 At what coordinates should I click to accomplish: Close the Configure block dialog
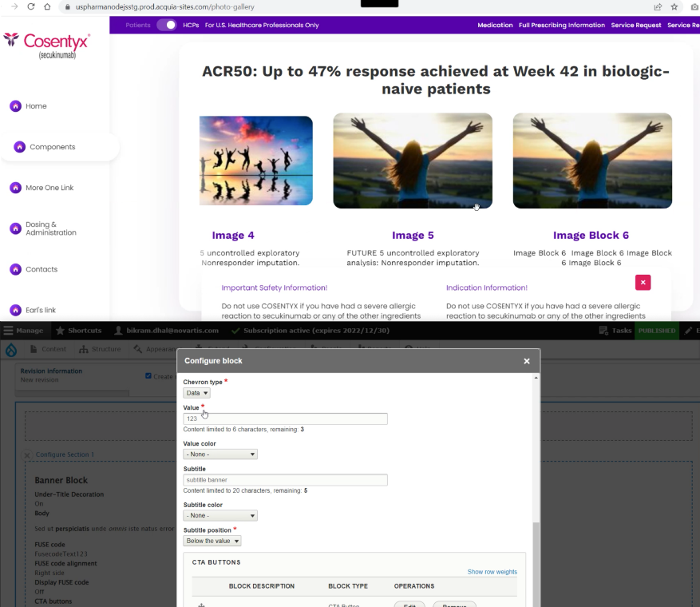pos(527,361)
